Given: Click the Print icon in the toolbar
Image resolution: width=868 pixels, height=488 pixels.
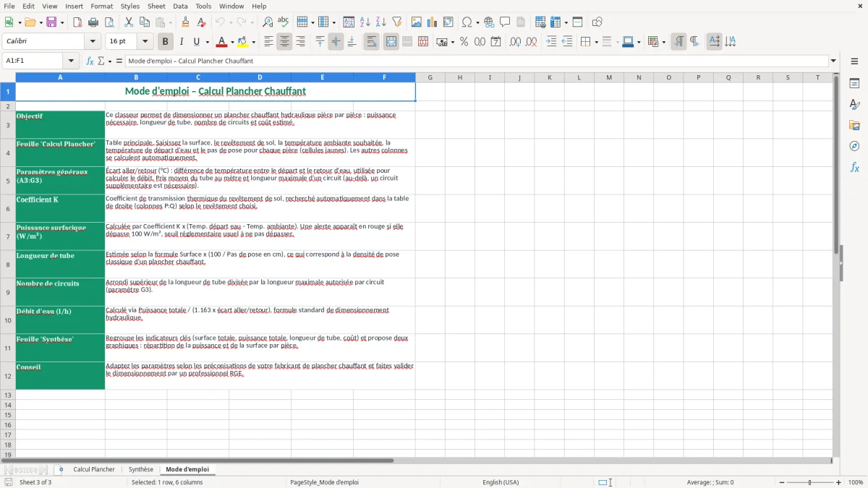Looking at the screenshot, I should (93, 22).
